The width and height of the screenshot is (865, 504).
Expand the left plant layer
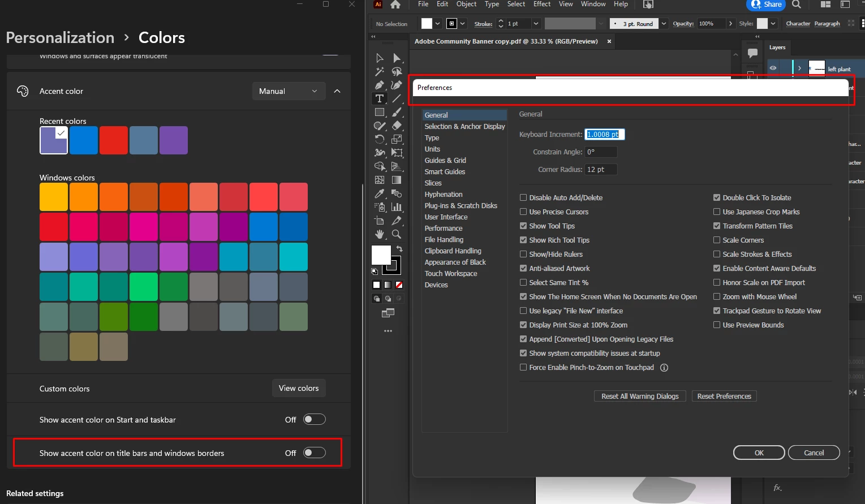pyautogui.click(x=799, y=68)
